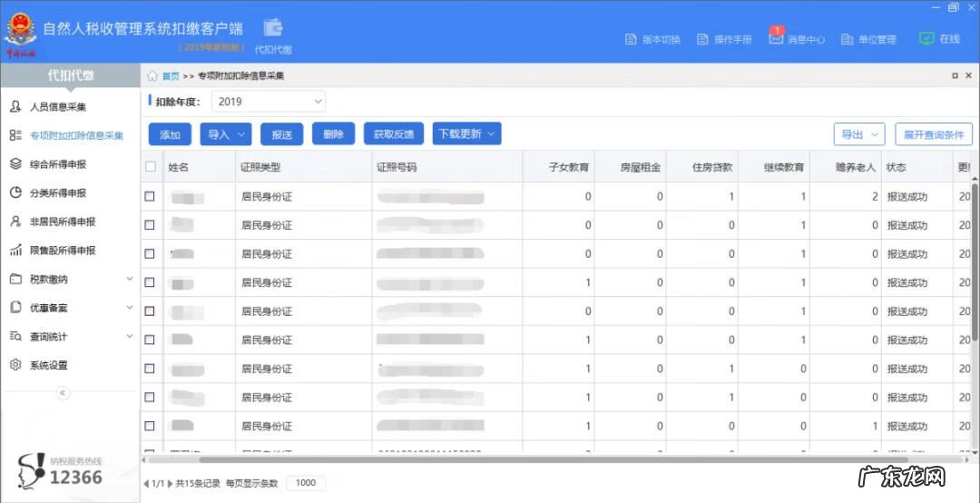Open 系统设置 menu item
This screenshot has height=503, width=980.
(49, 365)
